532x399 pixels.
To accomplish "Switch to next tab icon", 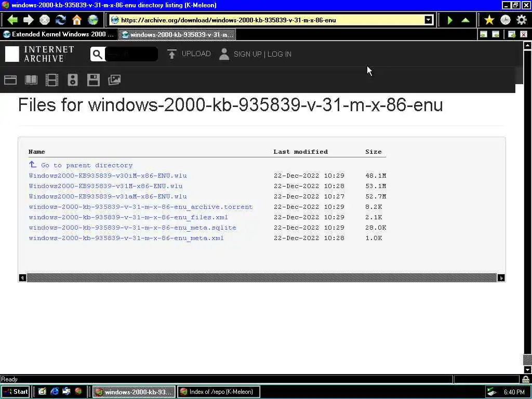I will click(496, 34).
